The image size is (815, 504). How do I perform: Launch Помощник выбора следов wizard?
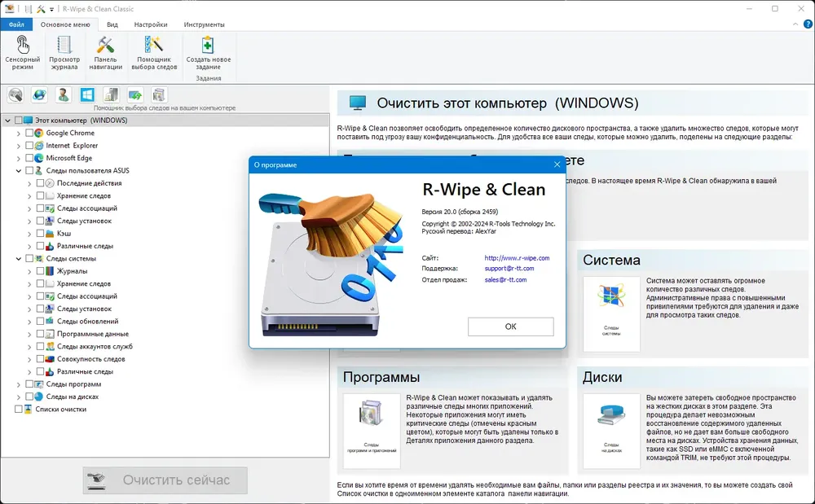click(154, 52)
